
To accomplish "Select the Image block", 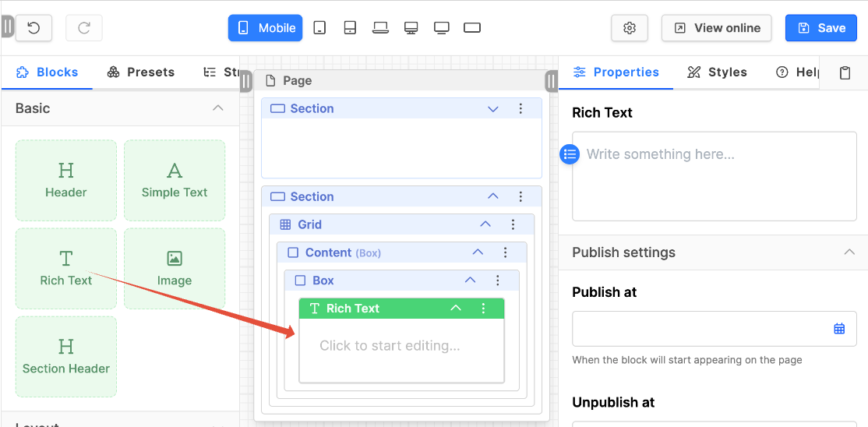I will pyautogui.click(x=175, y=269).
